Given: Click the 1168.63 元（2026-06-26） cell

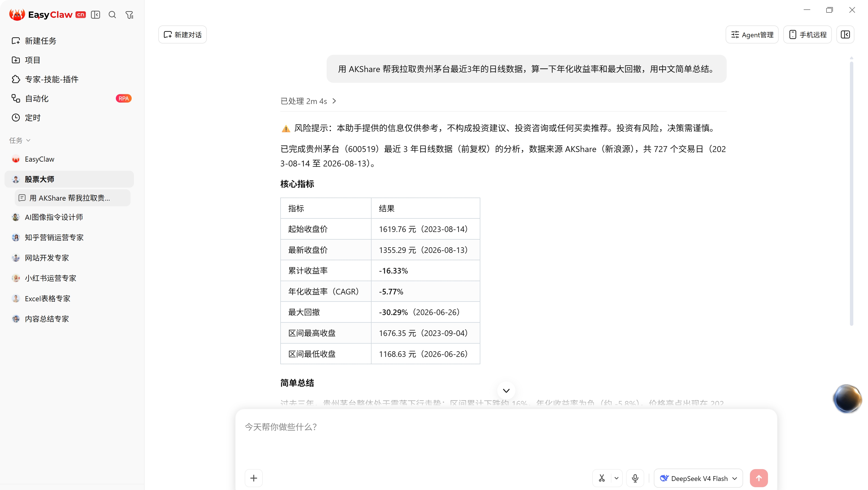Looking at the screenshot, I should coord(425,354).
